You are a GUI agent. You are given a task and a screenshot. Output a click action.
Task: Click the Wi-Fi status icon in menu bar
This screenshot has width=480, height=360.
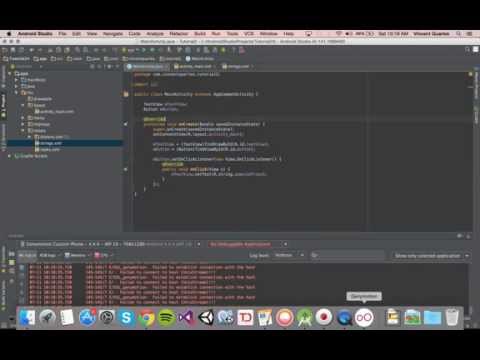[339, 34]
